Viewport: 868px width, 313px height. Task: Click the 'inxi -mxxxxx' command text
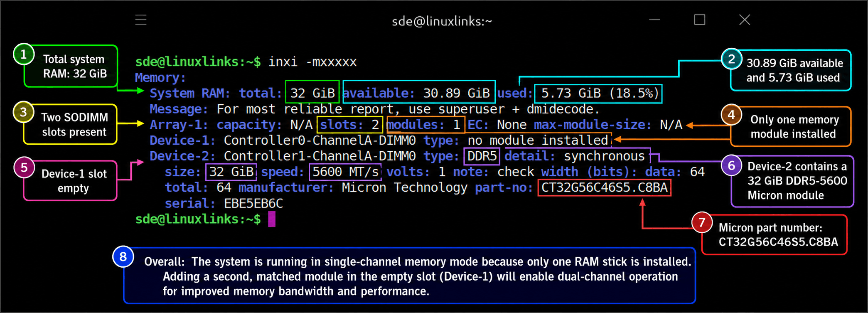[312, 62]
